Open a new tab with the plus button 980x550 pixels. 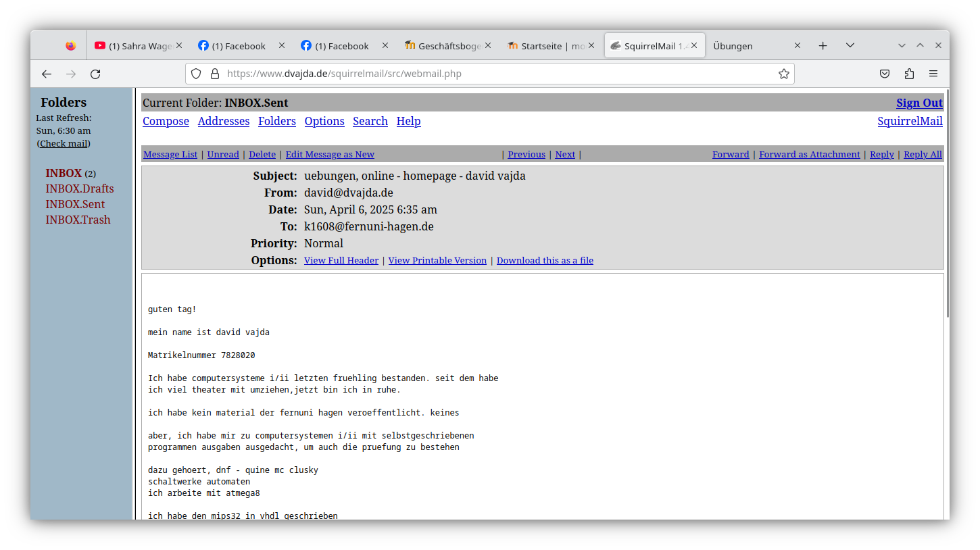tap(823, 45)
